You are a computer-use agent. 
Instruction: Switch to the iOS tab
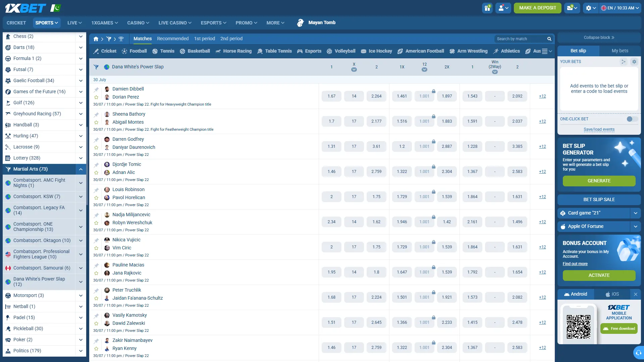point(612,294)
